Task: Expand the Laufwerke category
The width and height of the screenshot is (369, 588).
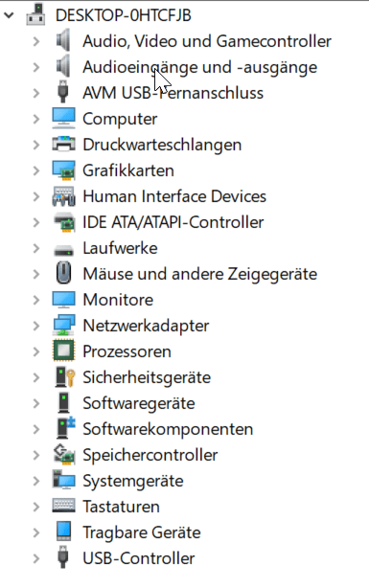Action: pyautogui.click(x=36, y=248)
